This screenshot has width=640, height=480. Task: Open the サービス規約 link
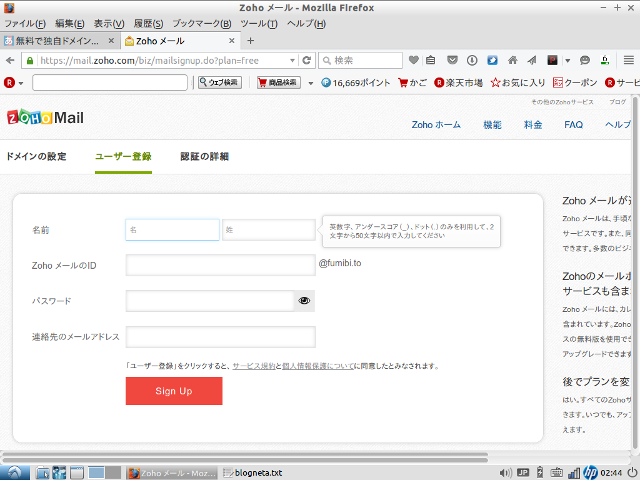click(254, 366)
